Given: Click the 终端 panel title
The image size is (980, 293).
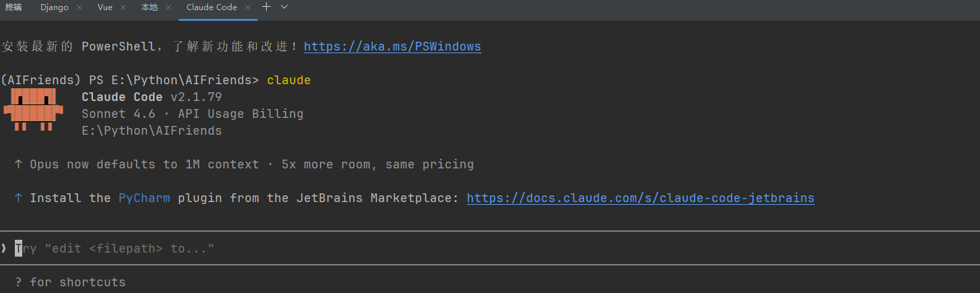Looking at the screenshot, I should [x=13, y=7].
